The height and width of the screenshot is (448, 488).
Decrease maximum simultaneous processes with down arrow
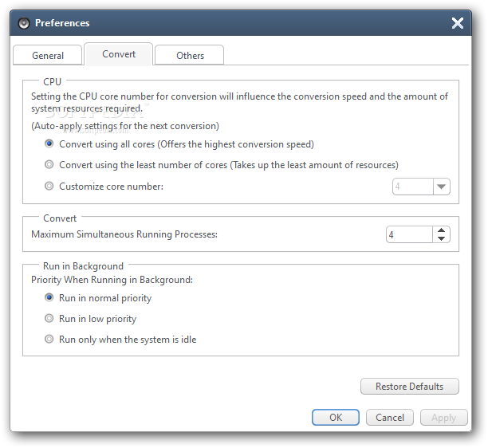[441, 238]
